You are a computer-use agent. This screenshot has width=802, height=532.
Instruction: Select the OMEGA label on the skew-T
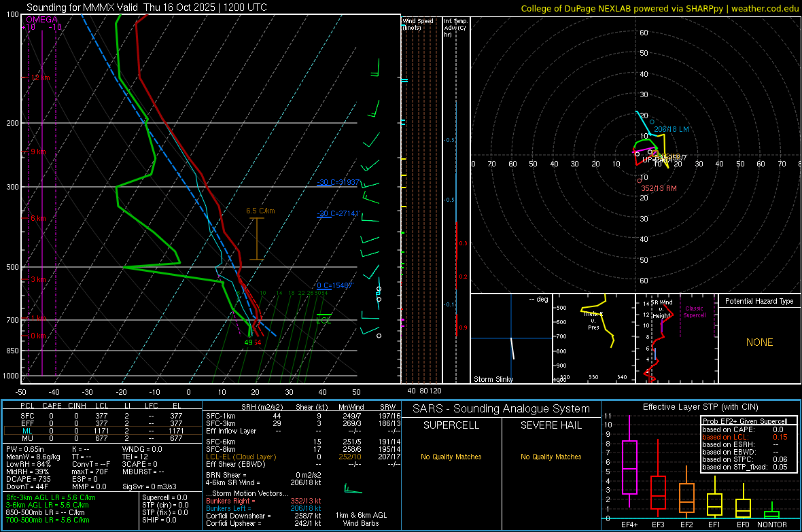(x=41, y=20)
